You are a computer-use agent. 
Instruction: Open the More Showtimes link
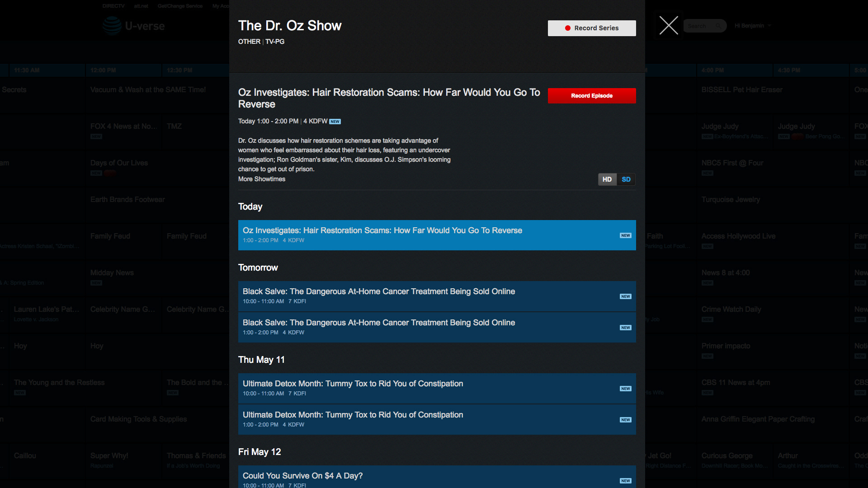[261, 179]
